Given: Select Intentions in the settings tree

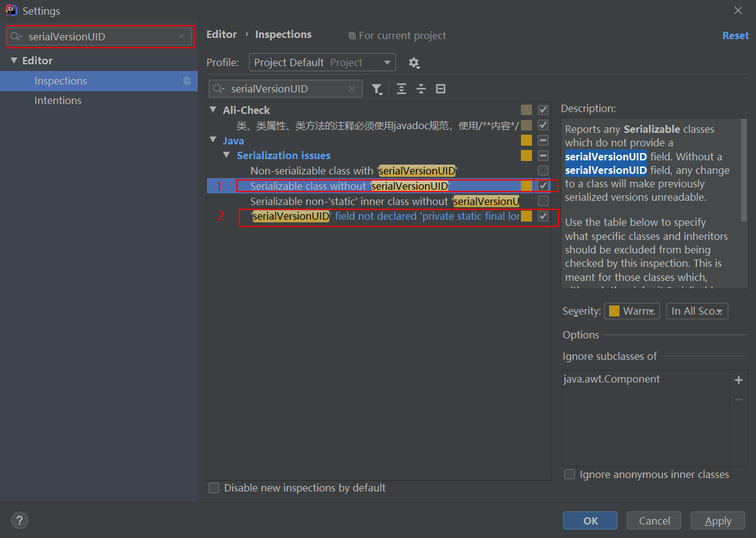Looking at the screenshot, I should (x=99, y=100).
